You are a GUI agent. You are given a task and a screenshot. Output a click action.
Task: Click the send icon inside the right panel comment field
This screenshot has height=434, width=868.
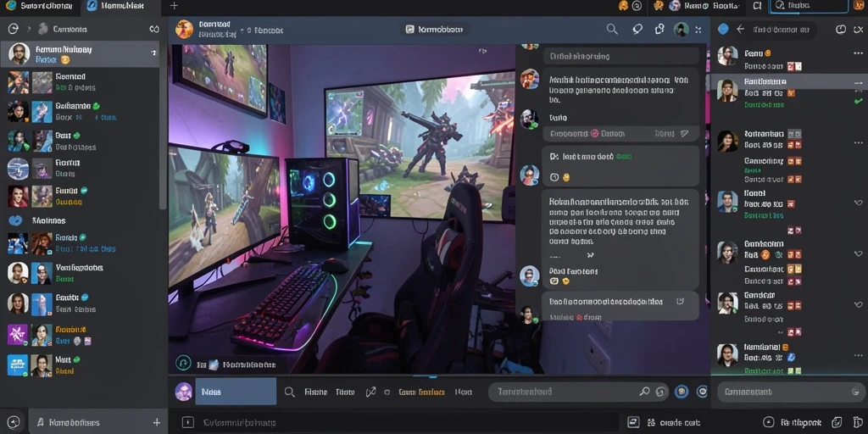[855, 392]
